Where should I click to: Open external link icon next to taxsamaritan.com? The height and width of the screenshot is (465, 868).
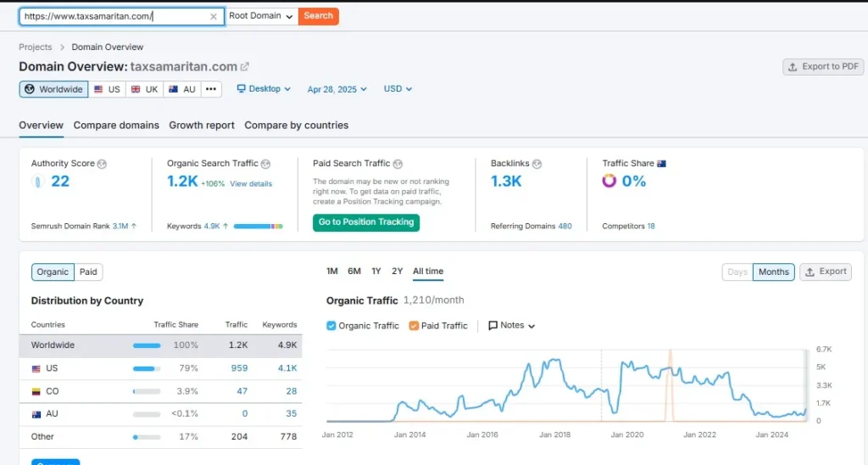245,67
